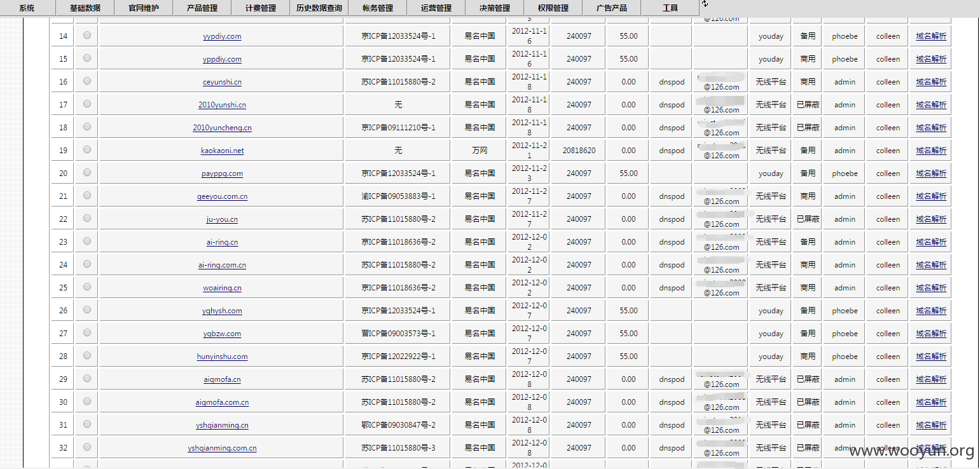Click the 京ICP备12022922号-1 cell

398,357
